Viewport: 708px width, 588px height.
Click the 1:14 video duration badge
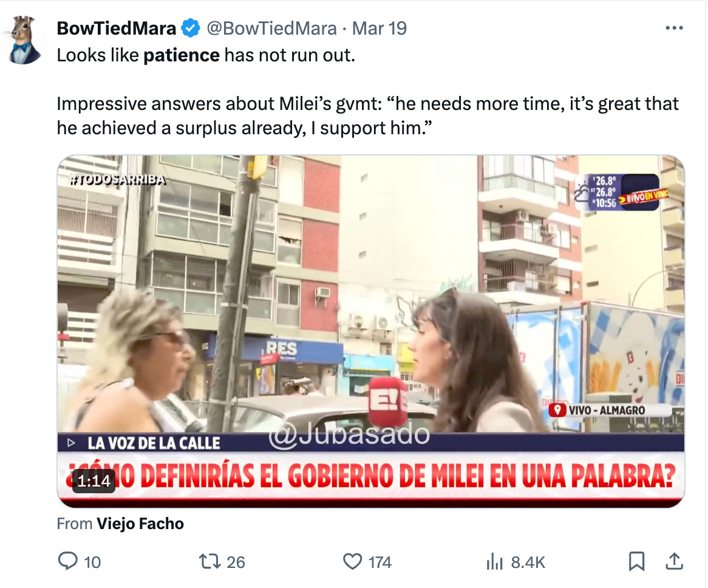(94, 481)
